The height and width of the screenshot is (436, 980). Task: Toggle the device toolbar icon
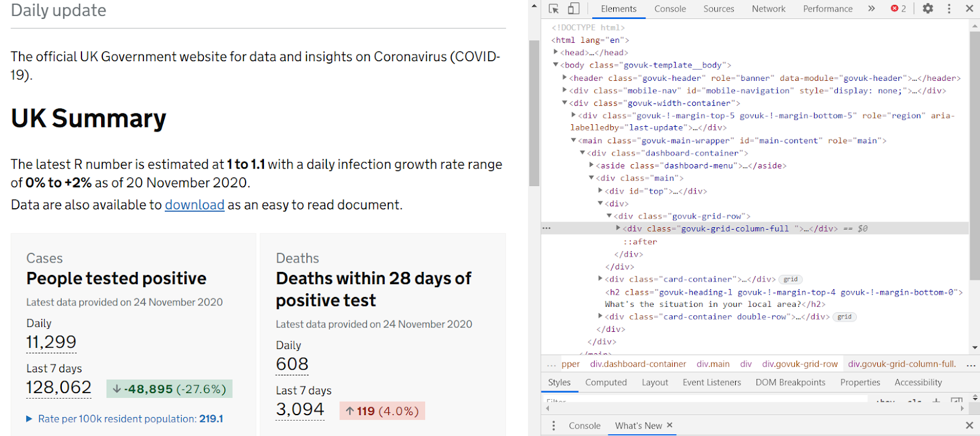[573, 9]
